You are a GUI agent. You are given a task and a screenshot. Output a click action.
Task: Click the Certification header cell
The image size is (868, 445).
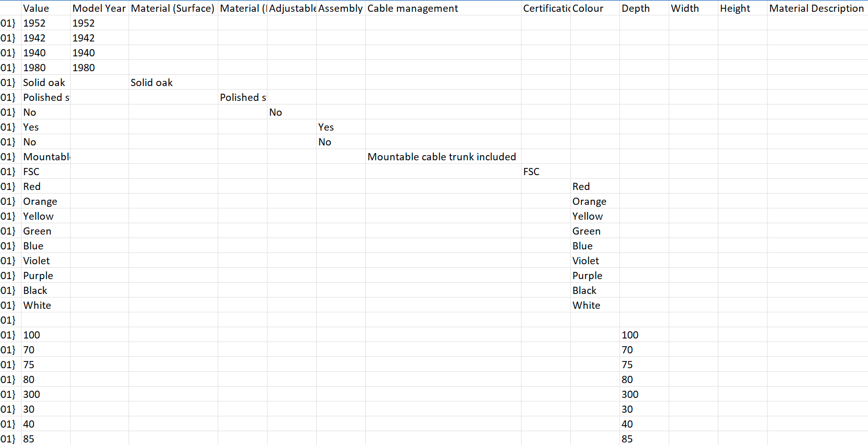[546, 8]
